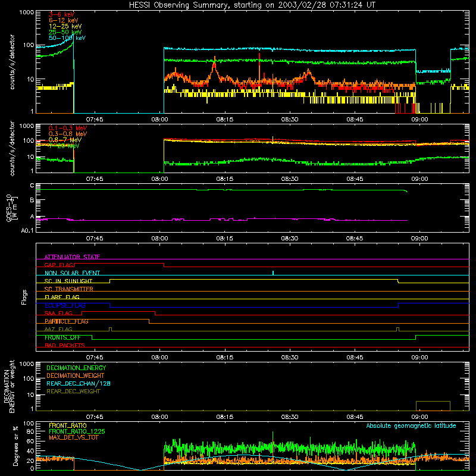Screen dimensions: 476x476
Task: Click the SC_IN_SUNLIGHT flag label
Action: pos(68,281)
